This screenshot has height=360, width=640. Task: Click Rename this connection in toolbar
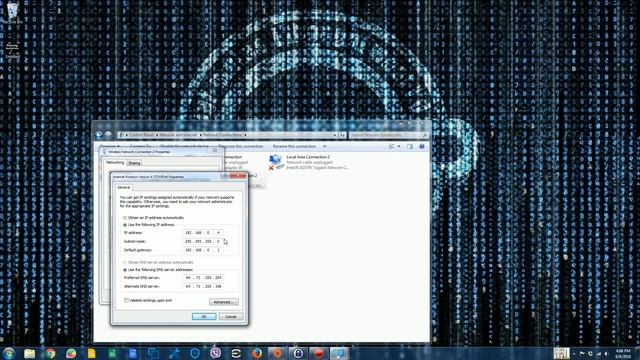294,146
